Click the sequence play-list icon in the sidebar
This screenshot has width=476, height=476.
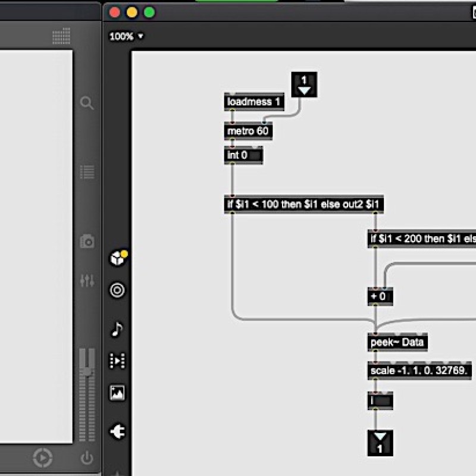(x=117, y=361)
